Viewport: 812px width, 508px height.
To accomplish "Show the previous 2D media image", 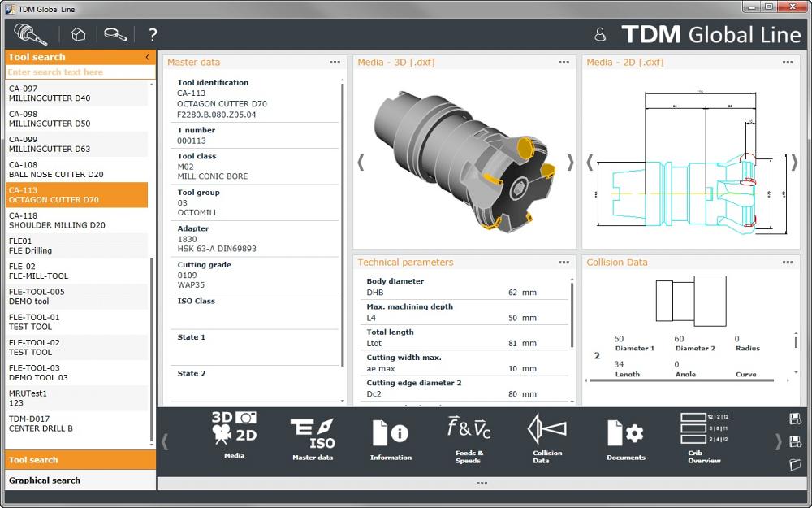I will (x=590, y=163).
